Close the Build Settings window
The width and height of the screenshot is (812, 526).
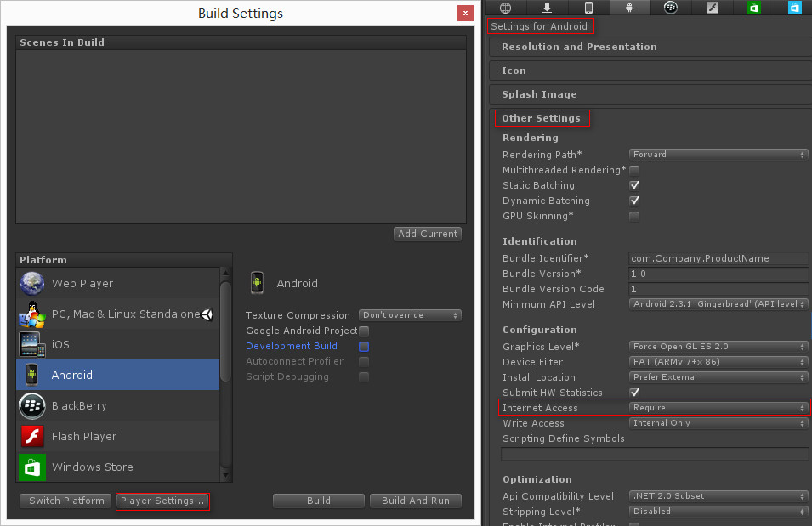(x=465, y=14)
